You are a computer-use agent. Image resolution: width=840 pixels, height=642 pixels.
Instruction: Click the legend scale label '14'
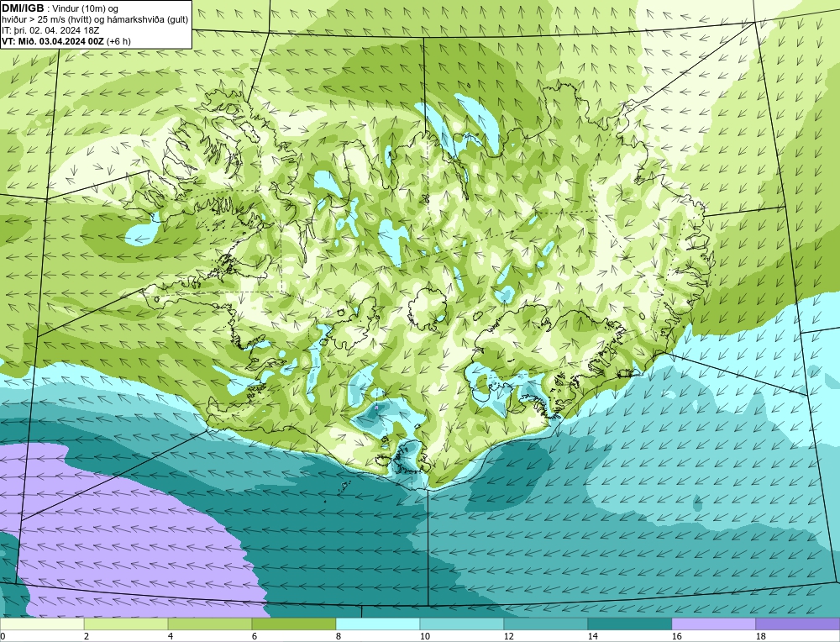coord(592,636)
